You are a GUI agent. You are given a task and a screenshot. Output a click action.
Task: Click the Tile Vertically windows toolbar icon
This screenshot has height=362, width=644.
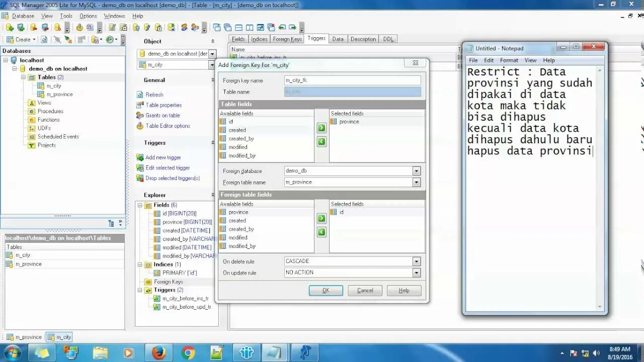(x=250, y=27)
